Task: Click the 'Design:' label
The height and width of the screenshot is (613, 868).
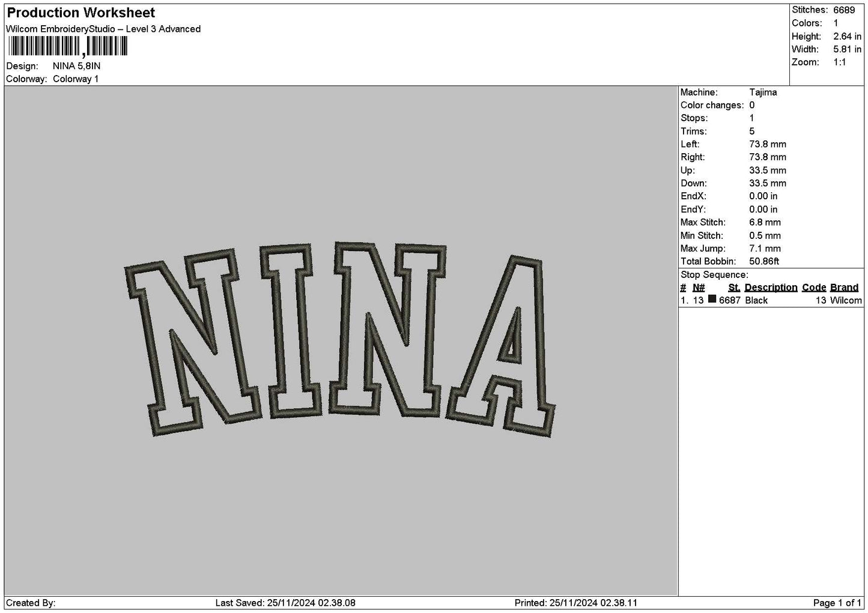Action: coord(22,66)
